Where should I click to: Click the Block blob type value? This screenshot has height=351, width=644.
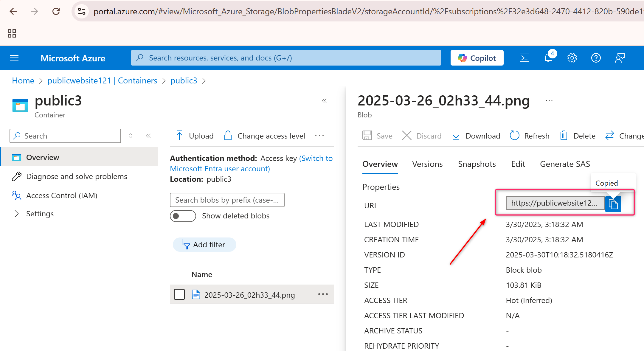tap(524, 270)
